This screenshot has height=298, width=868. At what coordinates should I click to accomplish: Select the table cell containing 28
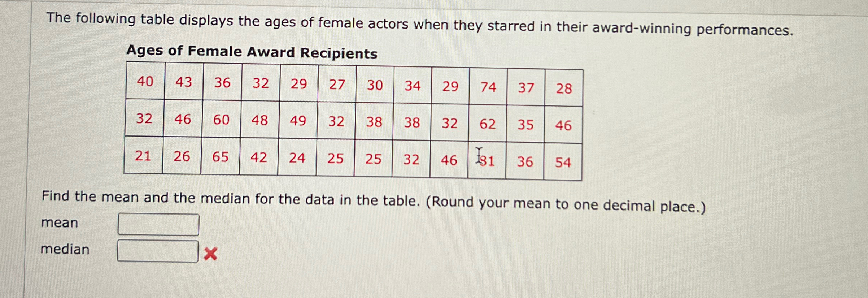564,88
